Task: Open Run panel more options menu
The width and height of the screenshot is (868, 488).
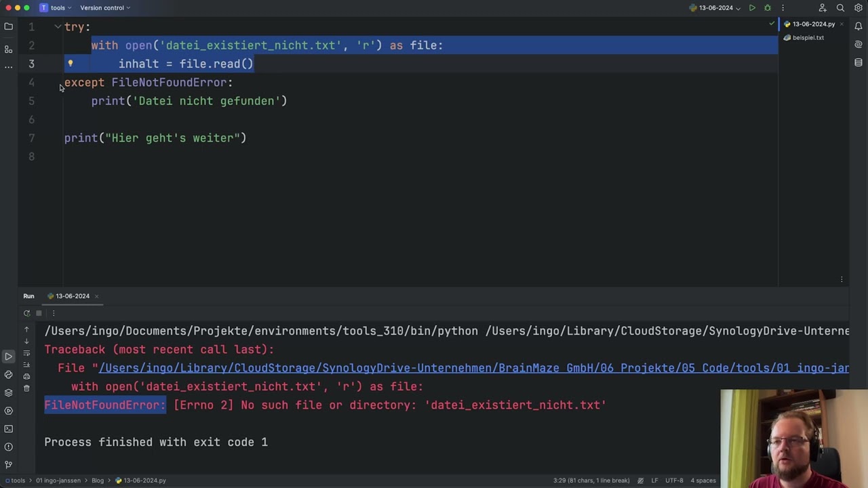Action: click(53, 313)
